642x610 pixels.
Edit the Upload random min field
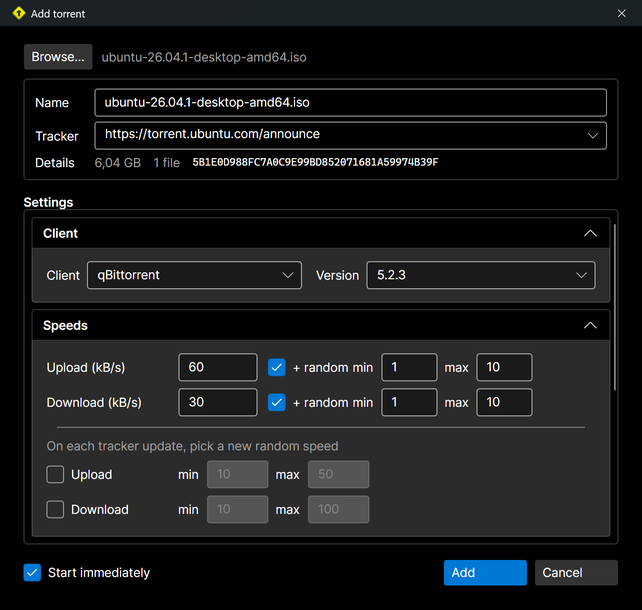(x=409, y=367)
